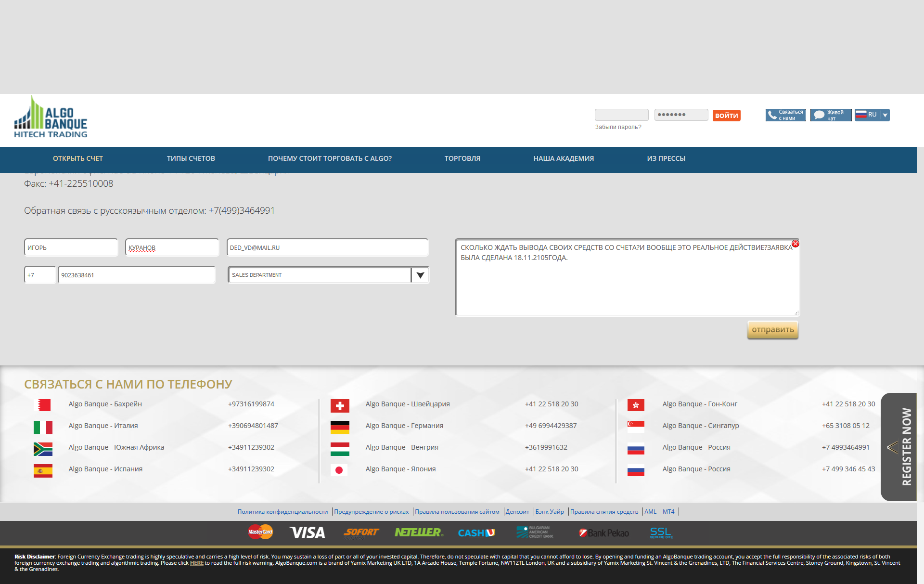Click the phone number field 9023638461
The image size is (924, 584).
coord(137,275)
